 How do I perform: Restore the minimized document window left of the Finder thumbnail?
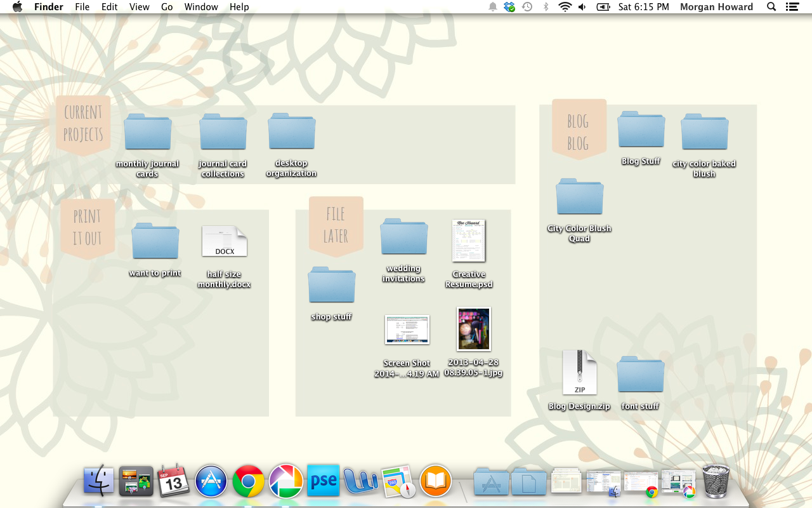click(x=566, y=483)
